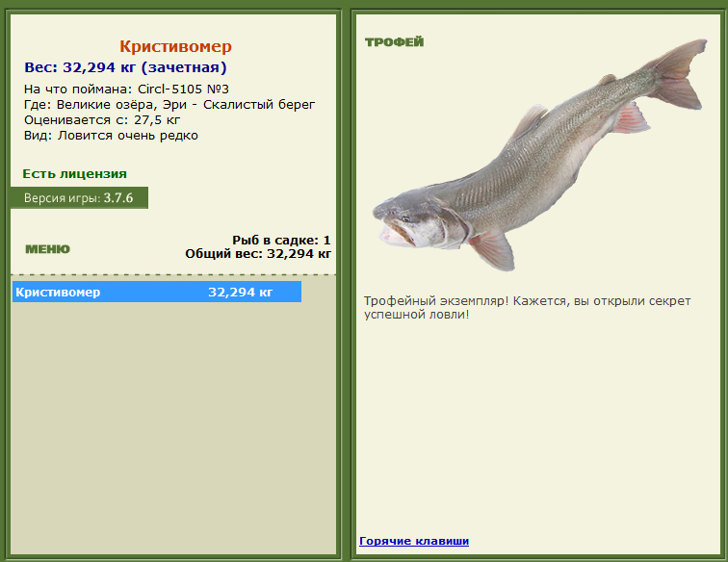Image resolution: width=728 pixels, height=562 pixels.
Task: Click the 'Вес: 32,294 кг (зачетная)' line
Action: coord(125,67)
